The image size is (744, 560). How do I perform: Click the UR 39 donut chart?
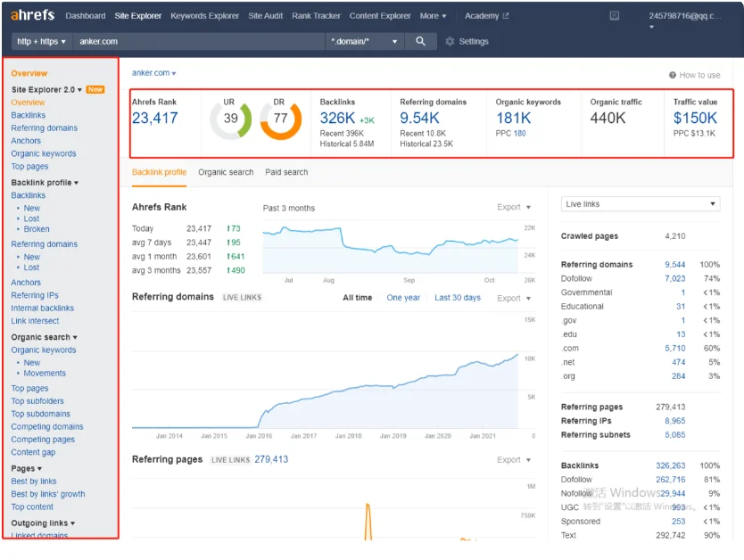230,119
